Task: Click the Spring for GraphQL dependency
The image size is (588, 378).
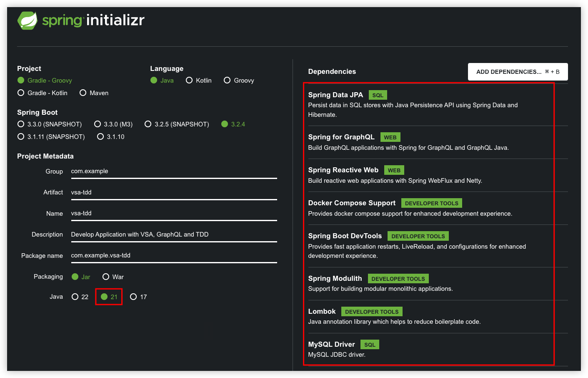Action: (438, 142)
